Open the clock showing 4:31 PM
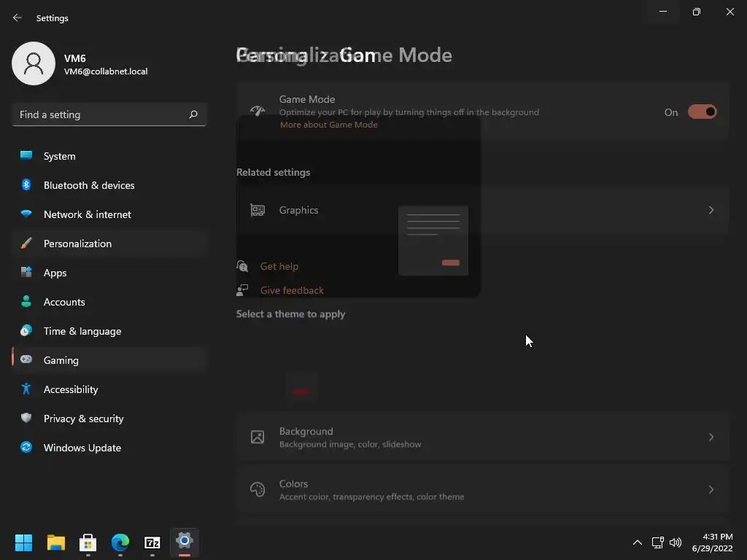 tap(712, 542)
